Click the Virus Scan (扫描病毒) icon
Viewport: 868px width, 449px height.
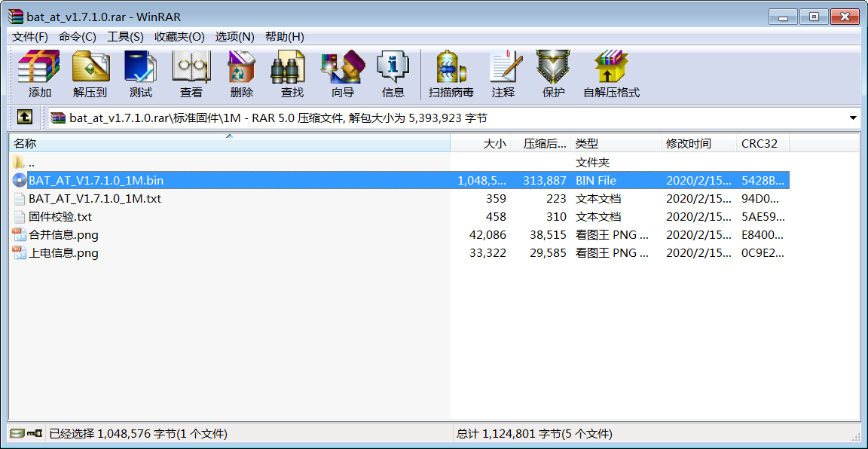[x=451, y=67]
